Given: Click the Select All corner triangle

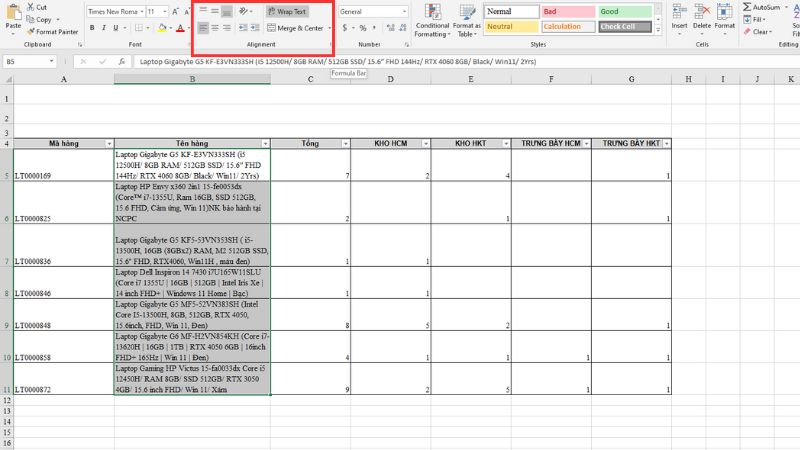Looking at the screenshot, I should point(7,79).
